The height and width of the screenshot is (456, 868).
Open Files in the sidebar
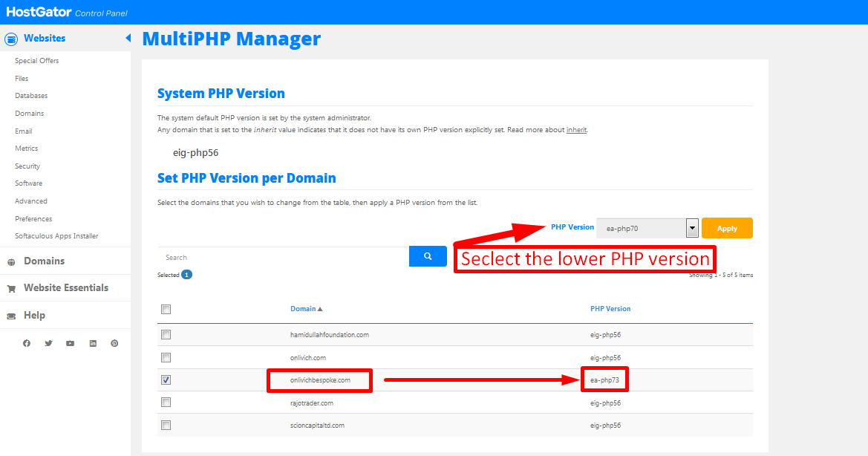(x=22, y=79)
